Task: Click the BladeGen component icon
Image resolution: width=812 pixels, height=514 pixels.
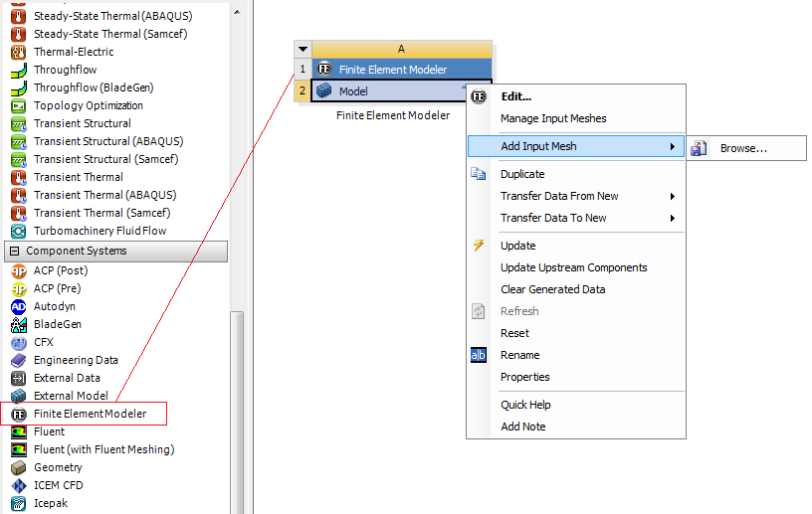Action: pyautogui.click(x=18, y=324)
